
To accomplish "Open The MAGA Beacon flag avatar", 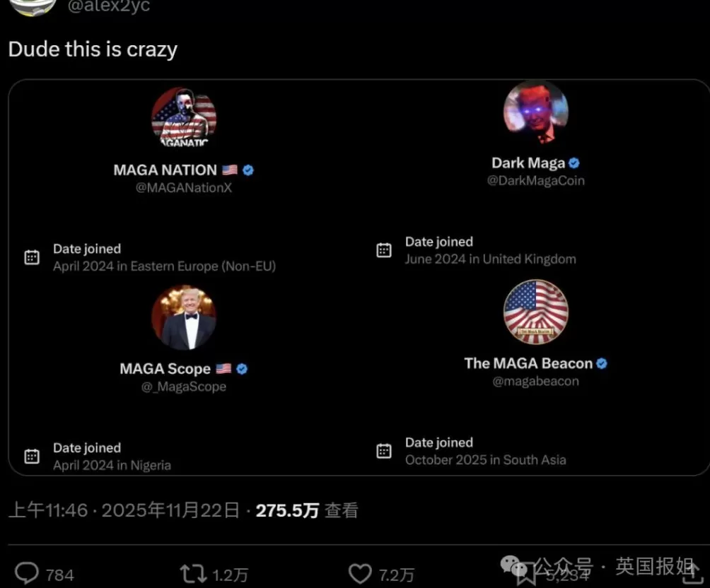I will pyautogui.click(x=535, y=312).
